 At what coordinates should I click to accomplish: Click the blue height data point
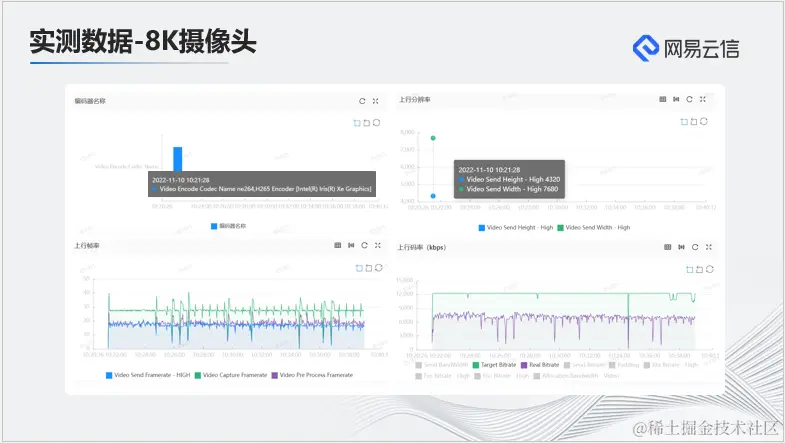(x=433, y=196)
